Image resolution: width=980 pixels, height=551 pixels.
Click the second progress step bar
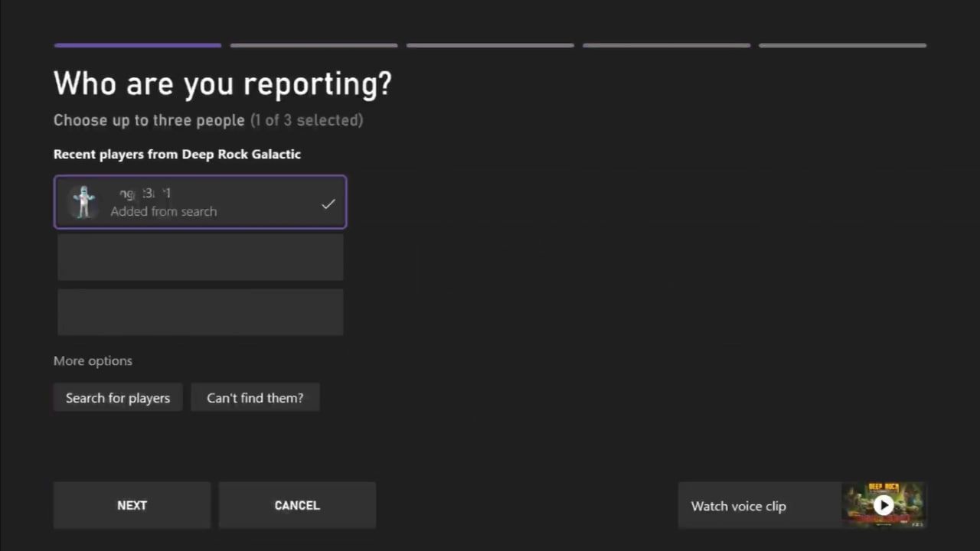314,46
